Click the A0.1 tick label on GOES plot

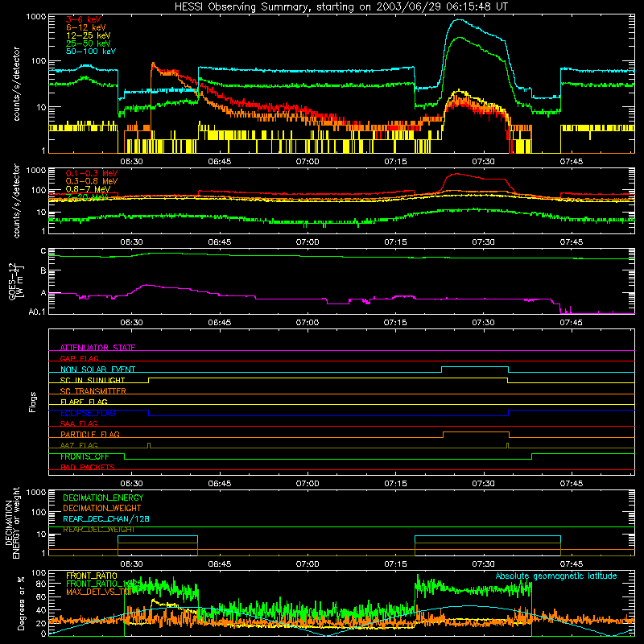coord(37,312)
